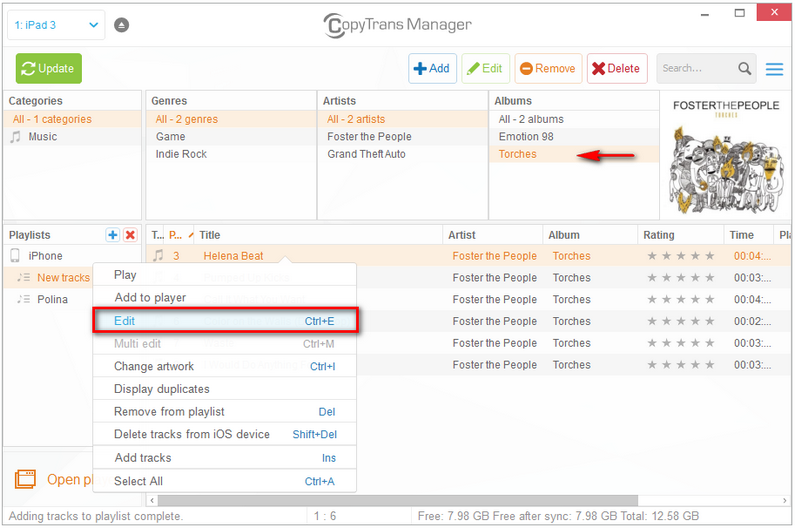Choose Remove from playlist in context menu
795x528 pixels.
[225, 412]
